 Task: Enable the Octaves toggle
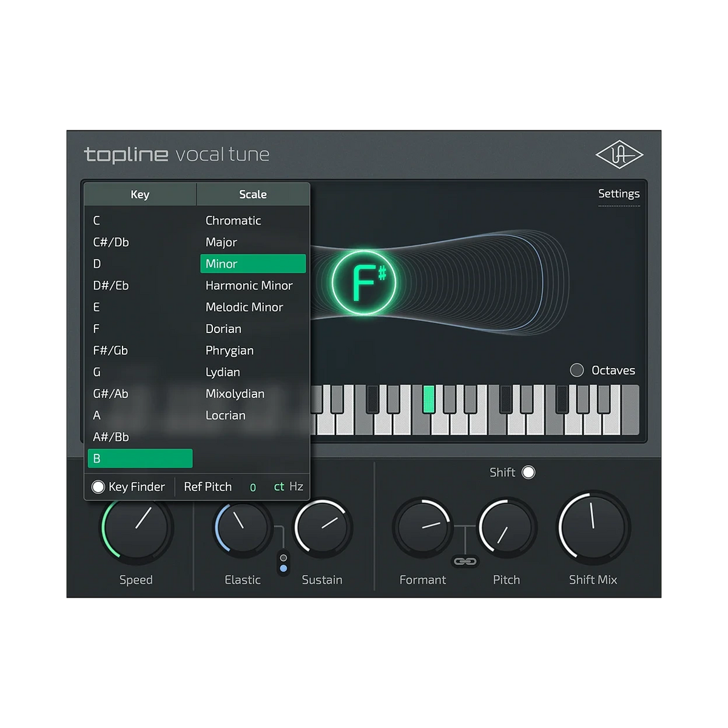(577, 370)
